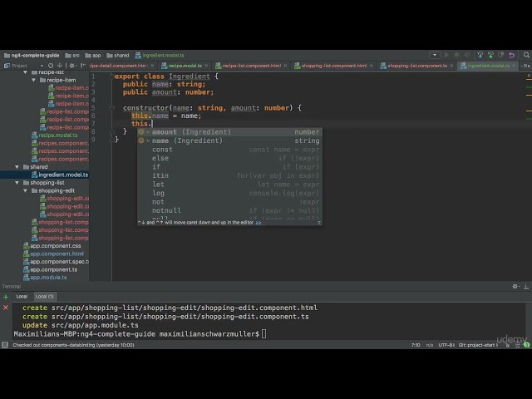Add a new terminal session plus icon

[x=6, y=298]
